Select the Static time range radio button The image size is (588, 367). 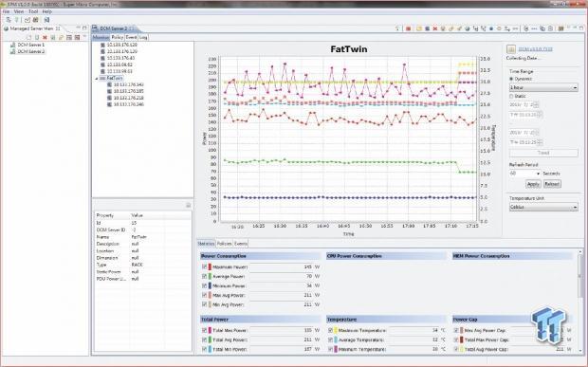coord(511,97)
